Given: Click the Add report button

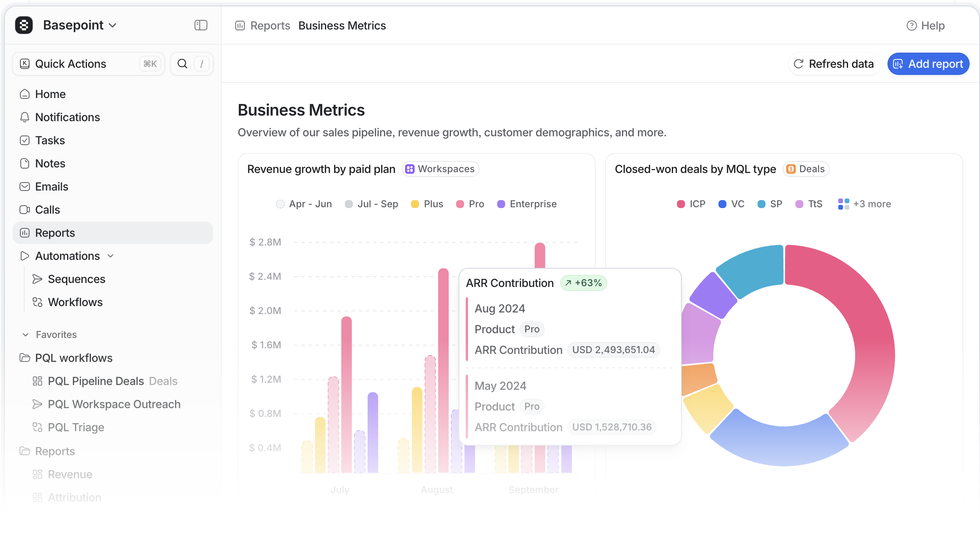Looking at the screenshot, I should point(928,64).
